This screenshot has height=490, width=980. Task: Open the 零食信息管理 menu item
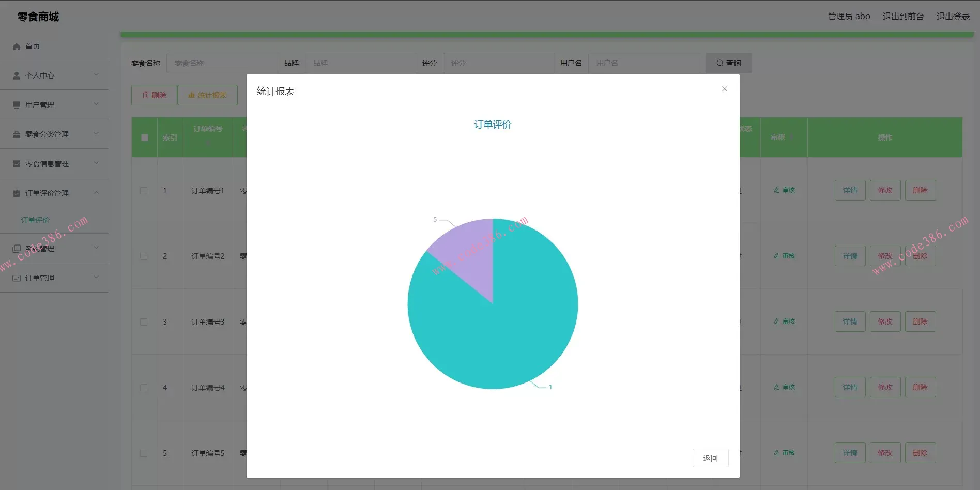(54, 164)
